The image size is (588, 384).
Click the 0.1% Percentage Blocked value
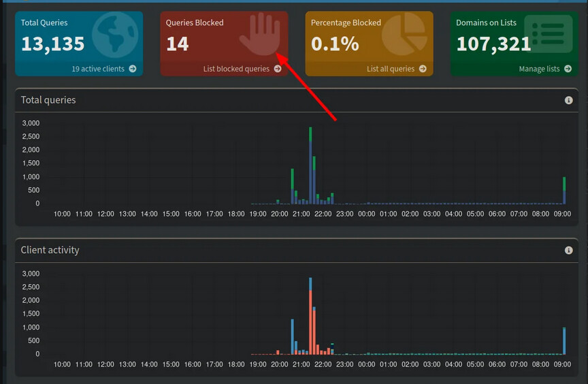point(335,44)
